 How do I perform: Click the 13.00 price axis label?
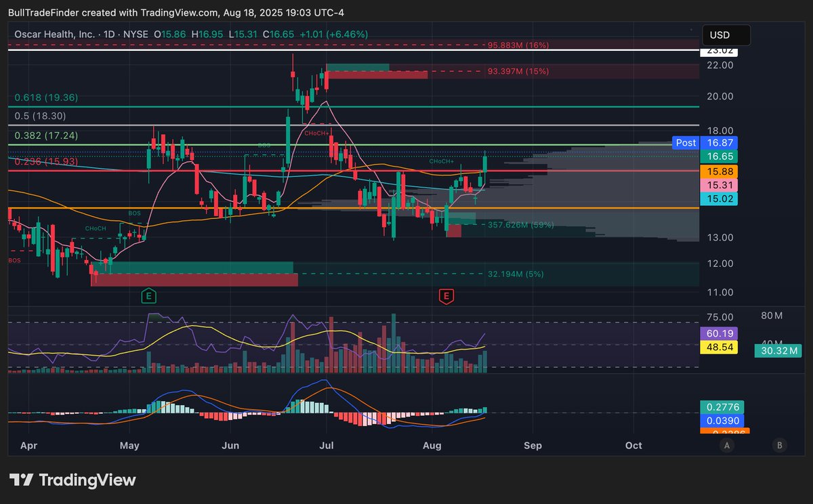click(719, 237)
